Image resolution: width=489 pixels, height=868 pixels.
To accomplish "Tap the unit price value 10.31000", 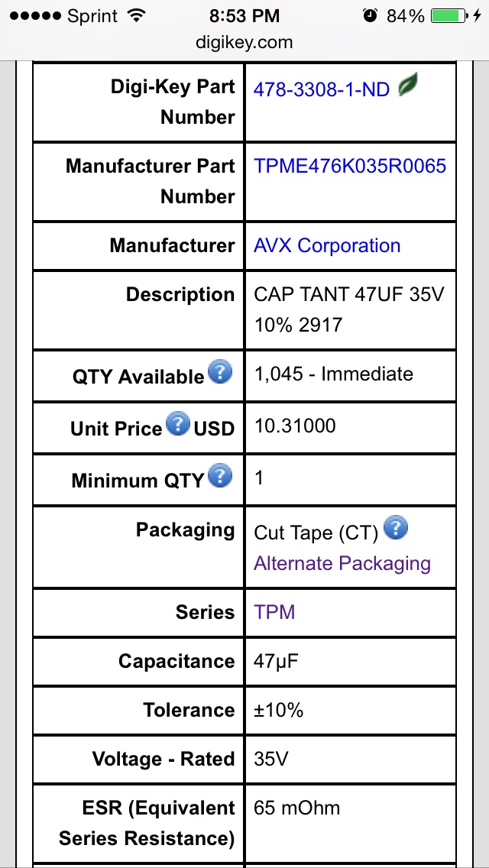I will [295, 426].
